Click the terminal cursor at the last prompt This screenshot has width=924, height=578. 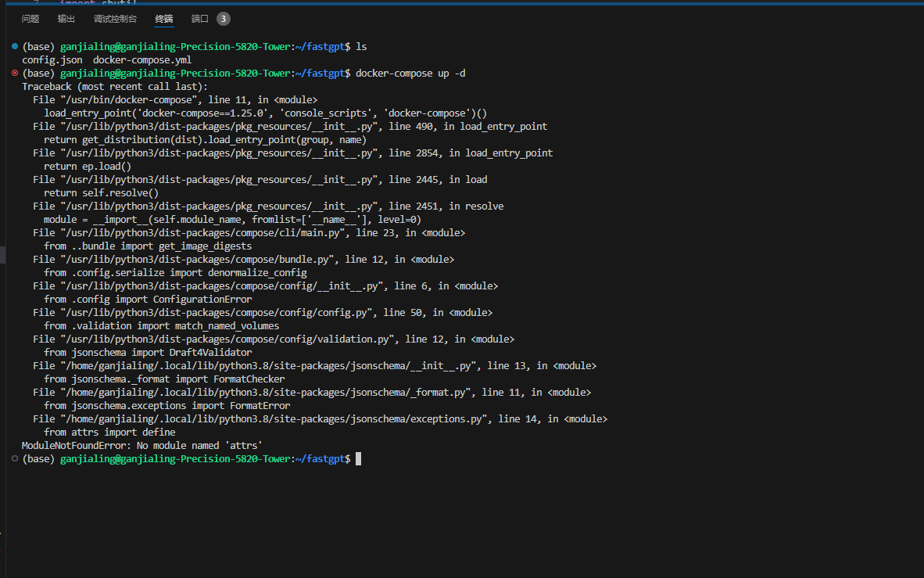358,459
